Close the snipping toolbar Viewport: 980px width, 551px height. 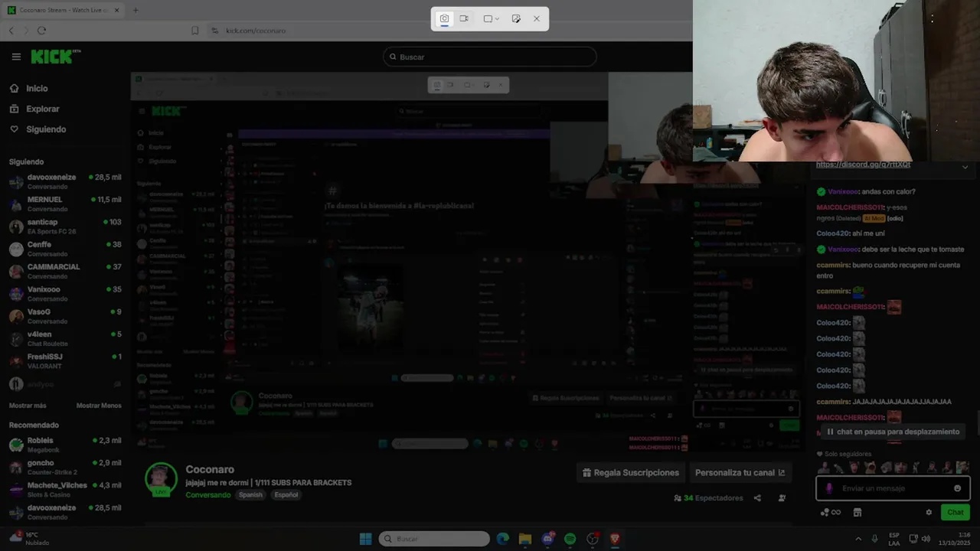coord(537,18)
